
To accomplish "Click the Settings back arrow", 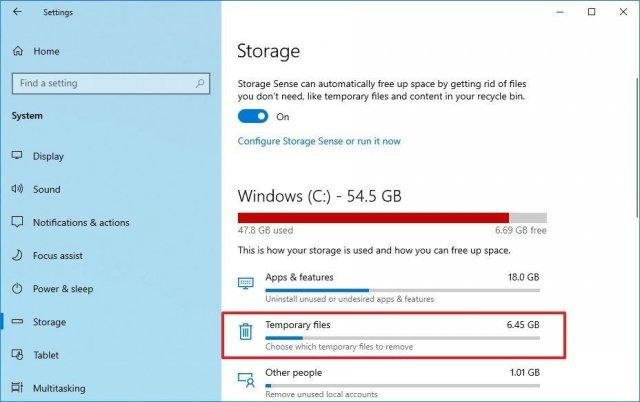I will [x=17, y=12].
